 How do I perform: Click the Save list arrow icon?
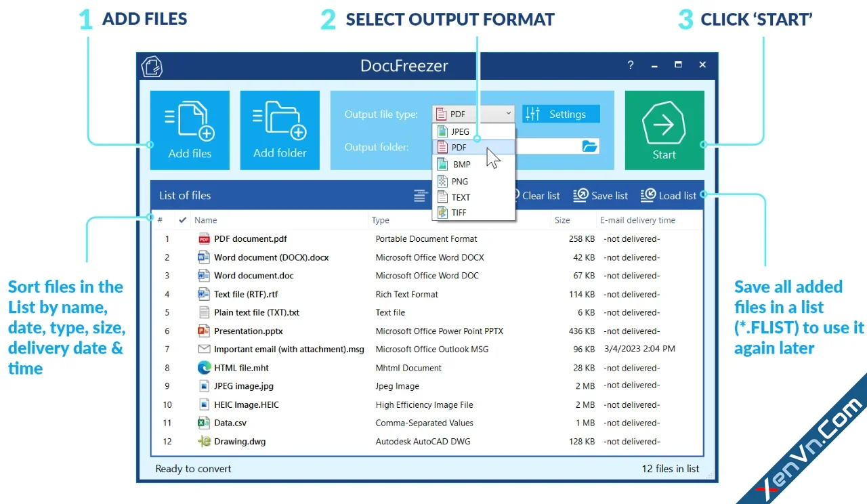pyautogui.click(x=580, y=196)
